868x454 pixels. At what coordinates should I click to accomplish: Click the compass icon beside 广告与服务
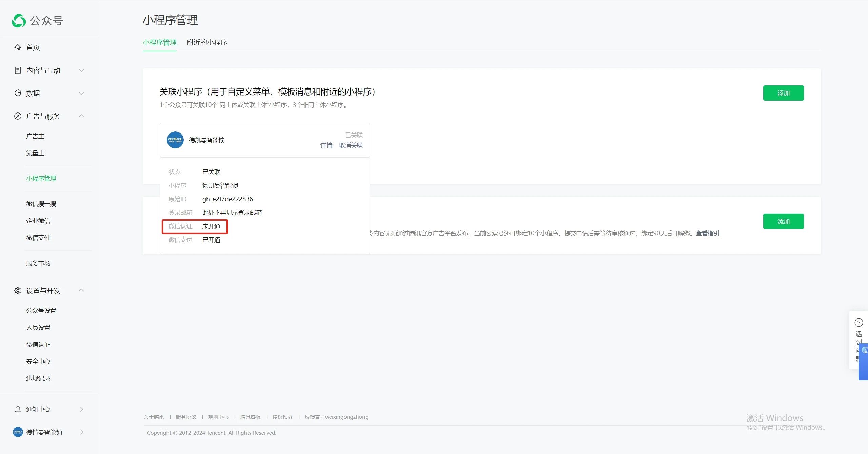coord(18,116)
